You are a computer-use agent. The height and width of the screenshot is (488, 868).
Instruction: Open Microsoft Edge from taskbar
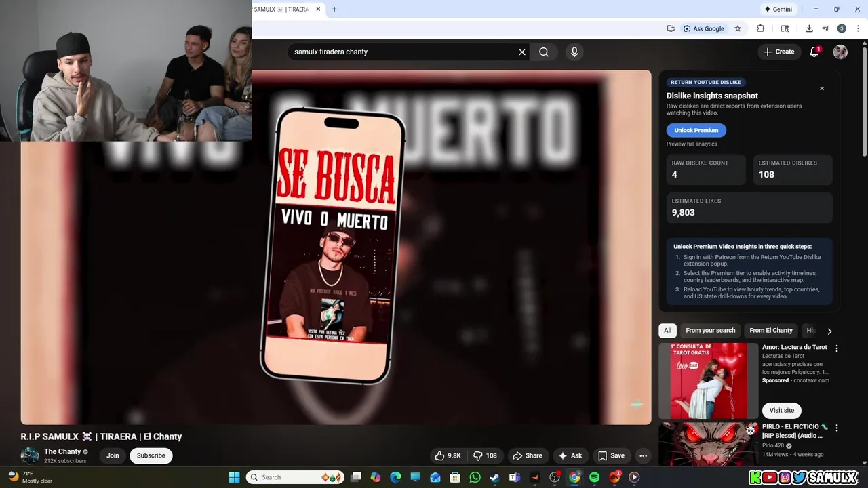click(x=396, y=477)
